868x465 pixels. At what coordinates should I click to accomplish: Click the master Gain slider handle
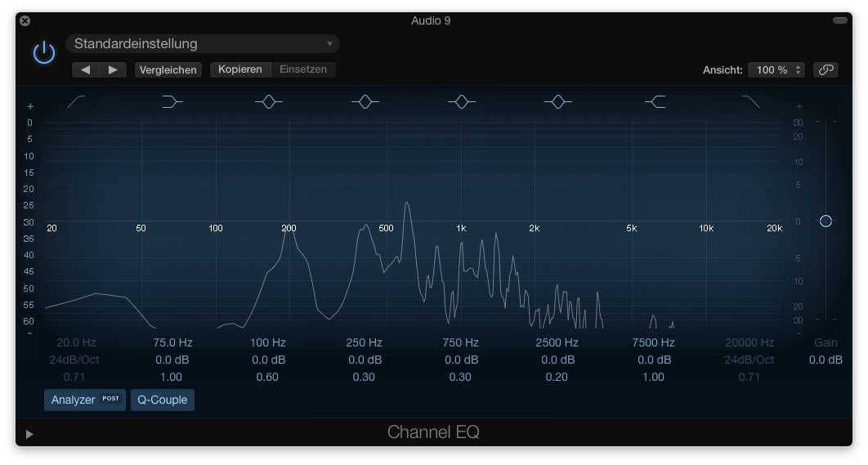[826, 221]
